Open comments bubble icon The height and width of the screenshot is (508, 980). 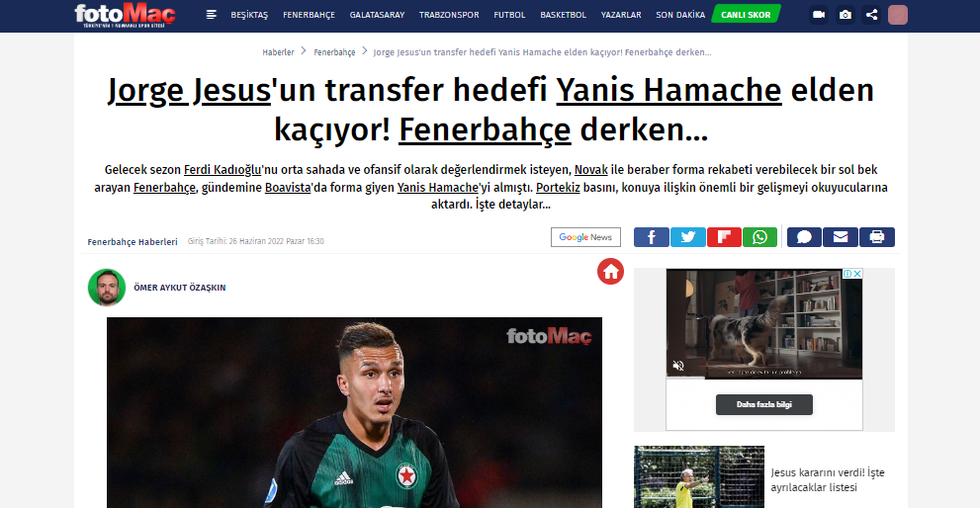pos(804,237)
